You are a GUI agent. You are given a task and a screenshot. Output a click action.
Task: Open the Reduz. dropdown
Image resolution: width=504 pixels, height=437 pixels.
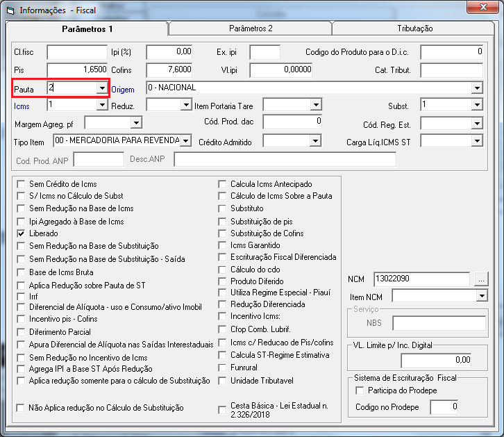(186, 105)
